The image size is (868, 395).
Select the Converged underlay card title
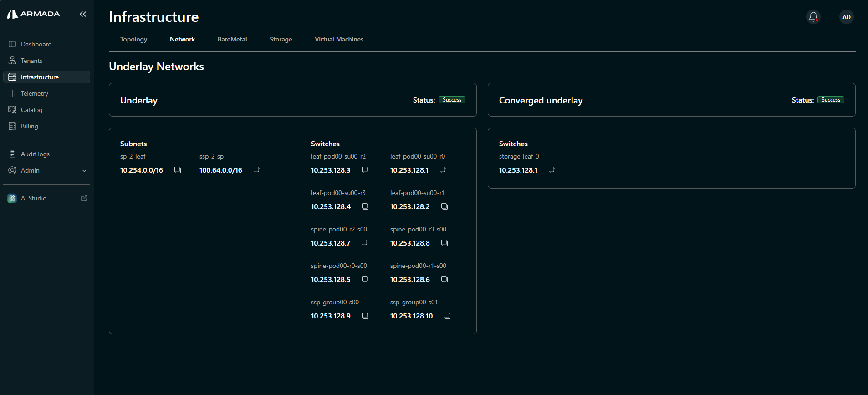click(541, 100)
